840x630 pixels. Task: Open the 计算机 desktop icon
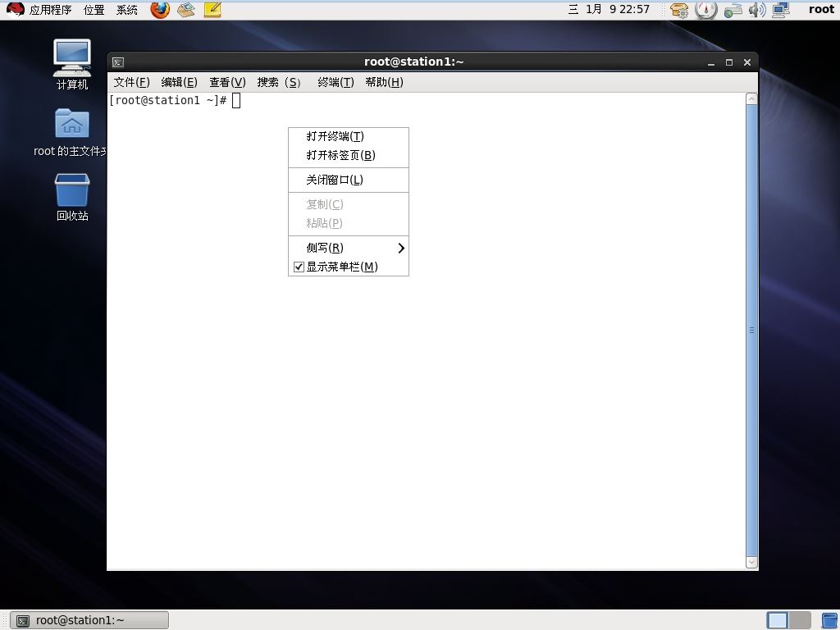[x=72, y=64]
